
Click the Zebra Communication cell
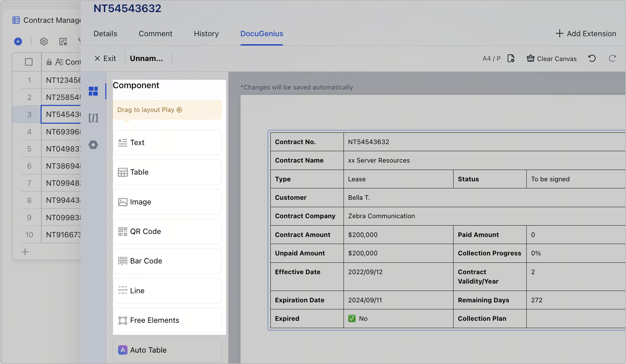(484, 216)
